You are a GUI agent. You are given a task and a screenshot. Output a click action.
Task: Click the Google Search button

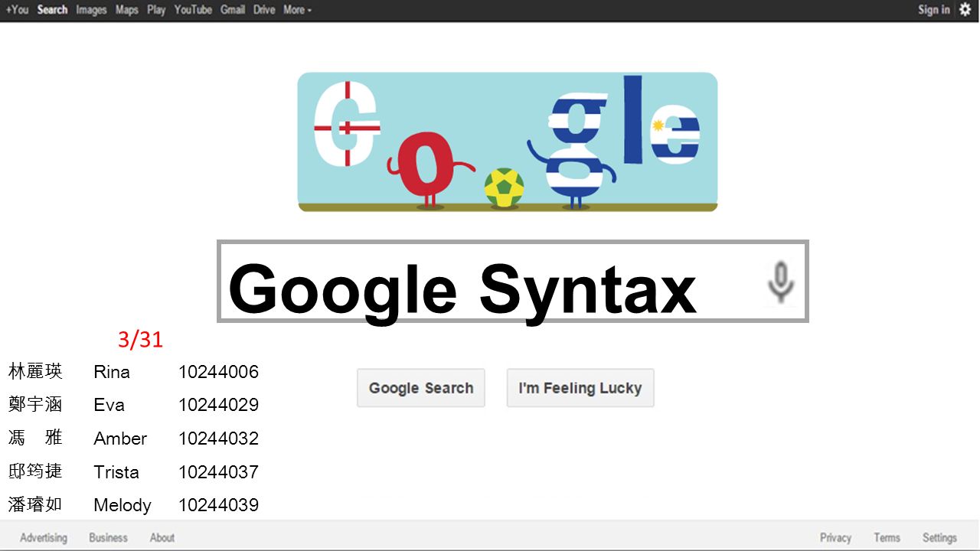pos(421,388)
